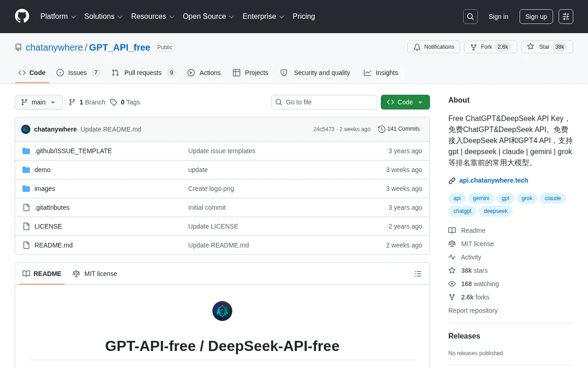This screenshot has height=368, width=588.
Task: Expand the Resources dropdown
Action: click(x=153, y=17)
